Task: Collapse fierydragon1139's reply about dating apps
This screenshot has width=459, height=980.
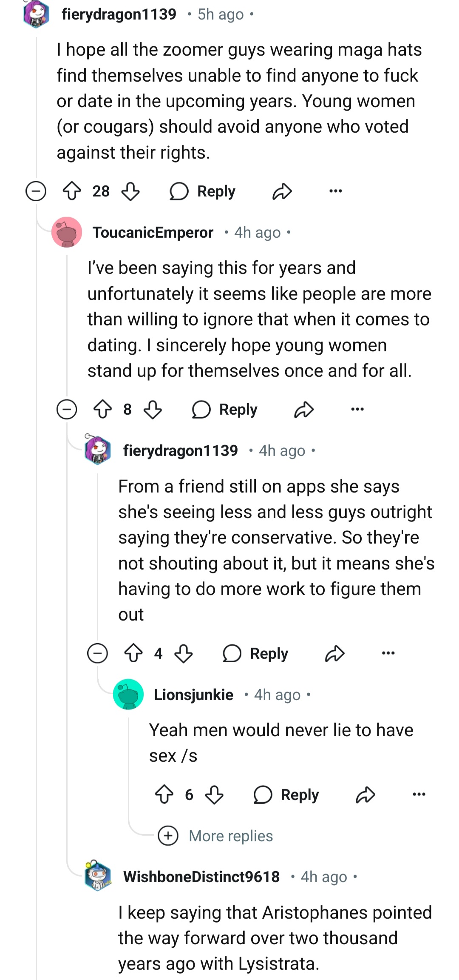Action: tap(97, 653)
